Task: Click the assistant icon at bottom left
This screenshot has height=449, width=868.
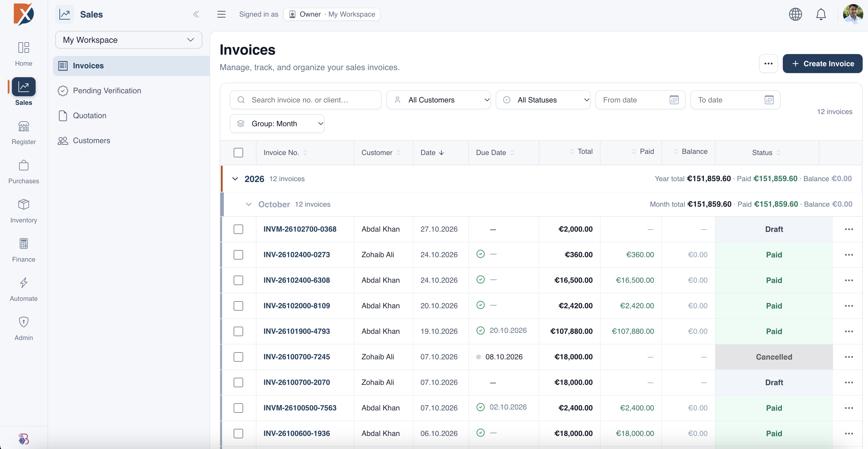Action: (x=23, y=439)
